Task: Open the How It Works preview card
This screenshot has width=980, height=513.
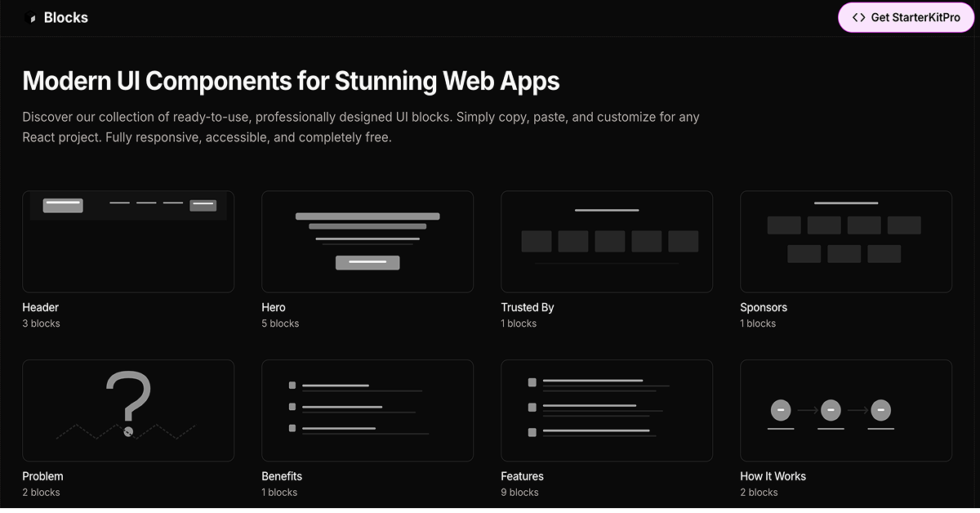Action: [845, 410]
